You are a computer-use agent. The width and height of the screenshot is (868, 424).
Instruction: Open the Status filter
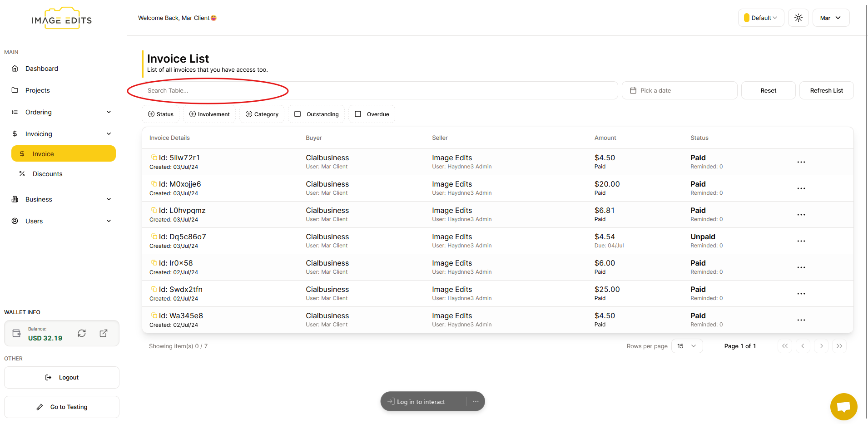161,114
